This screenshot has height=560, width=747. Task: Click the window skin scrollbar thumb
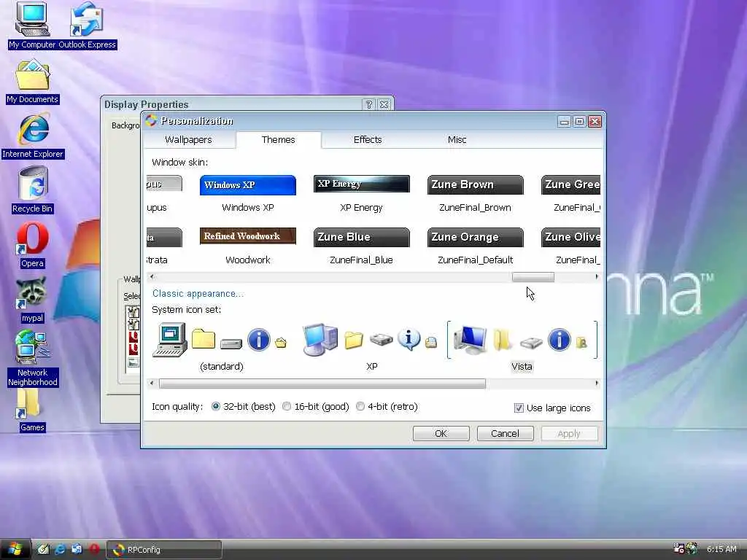[533, 276]
